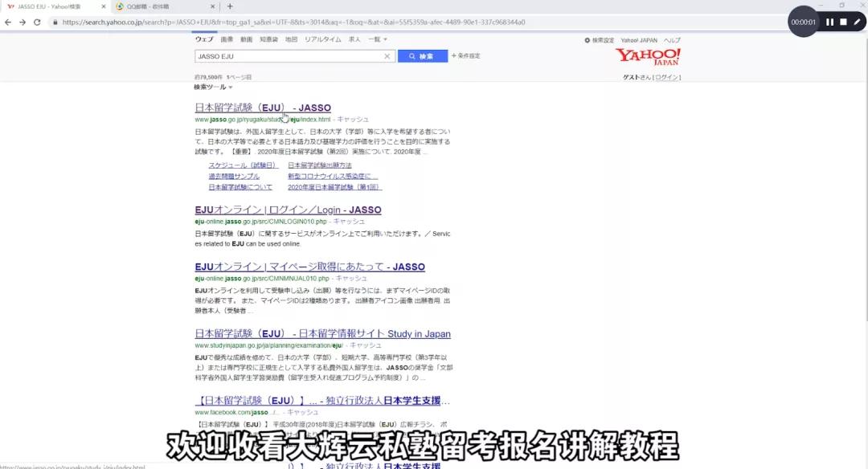Switch to the QQ mail browser tab

(x=165, y=6)
